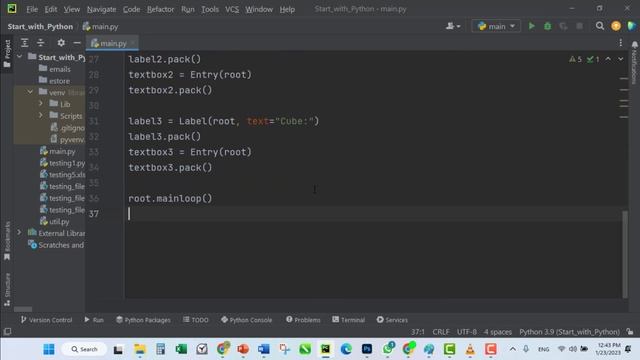Change indent setting 4 spaces
640x360 pixels.
point(498,332)
